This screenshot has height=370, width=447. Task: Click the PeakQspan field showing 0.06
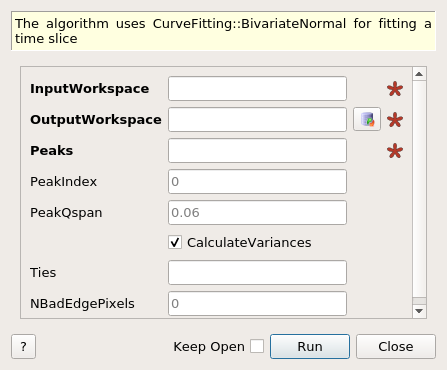pos(257,213)
